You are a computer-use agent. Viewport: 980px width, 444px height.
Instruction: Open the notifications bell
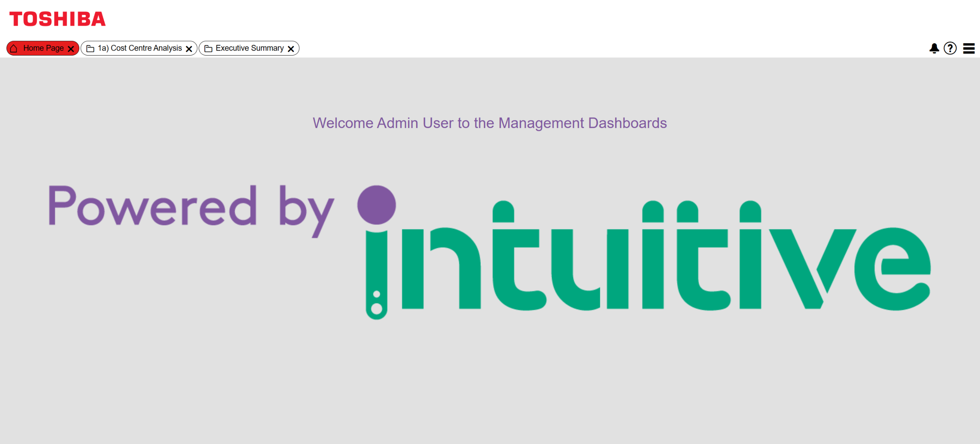tap(934, 48)
